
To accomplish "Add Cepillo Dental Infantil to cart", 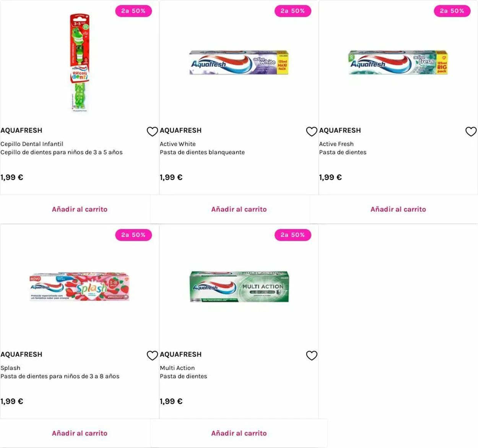I will [80, 209].
